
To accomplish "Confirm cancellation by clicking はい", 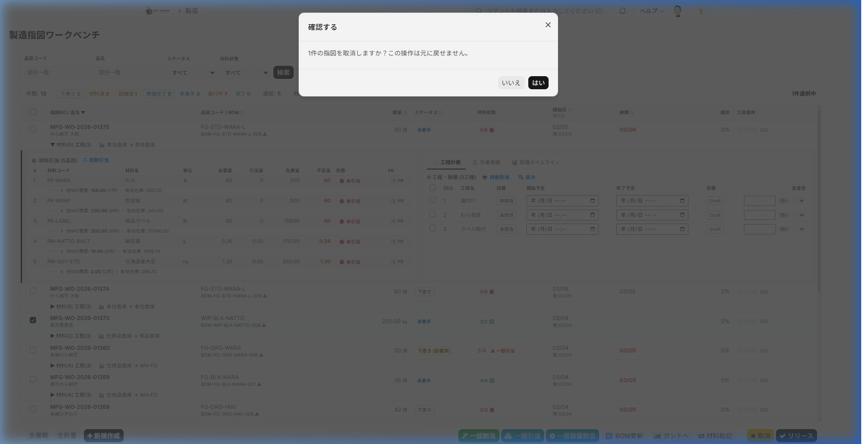I will pos(538,83).
